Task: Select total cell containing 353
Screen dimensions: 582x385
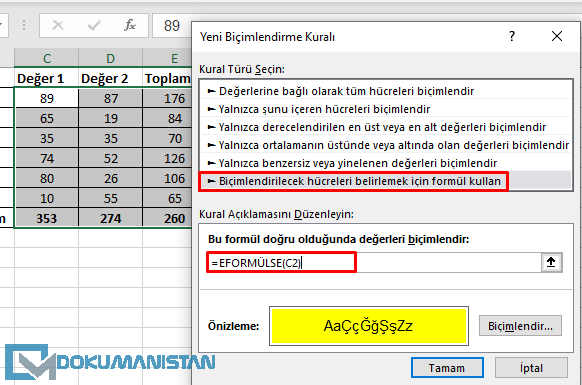Action: point(47,218)
